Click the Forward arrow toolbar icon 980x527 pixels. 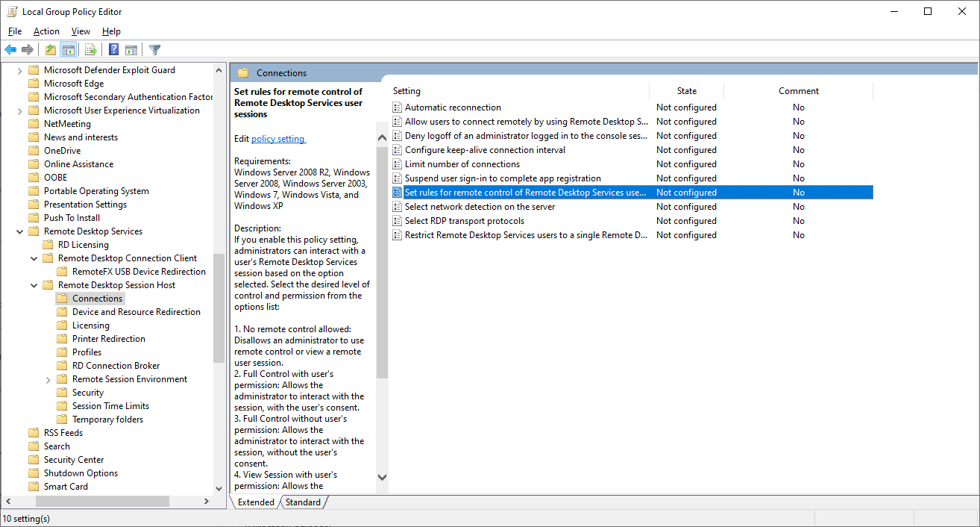point(28,50)
